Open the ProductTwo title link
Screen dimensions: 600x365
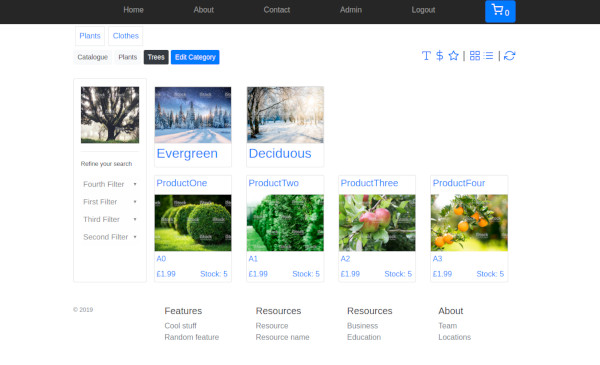274,183
